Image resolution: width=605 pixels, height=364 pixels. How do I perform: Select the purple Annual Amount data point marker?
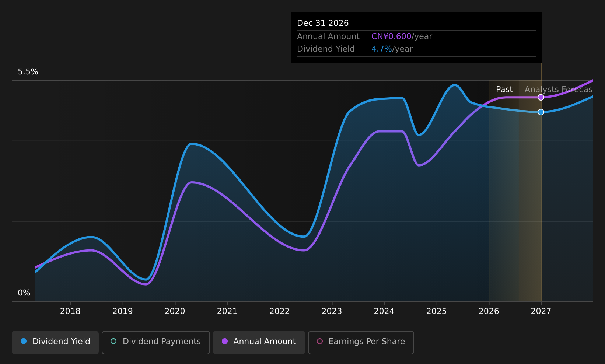[541, 97]
